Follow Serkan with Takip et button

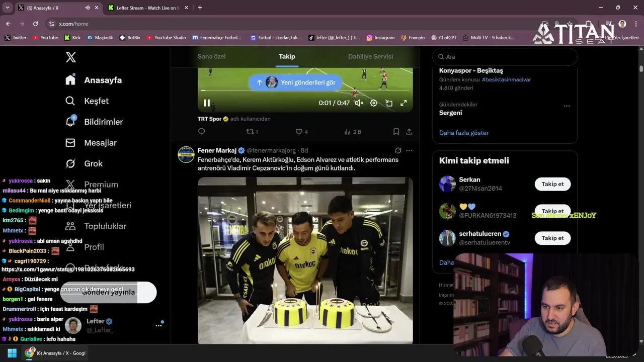pos(552,184)
